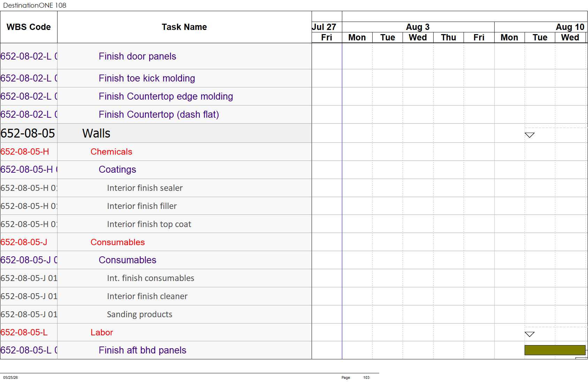Click the Finish door panels task

pos(137,56)
